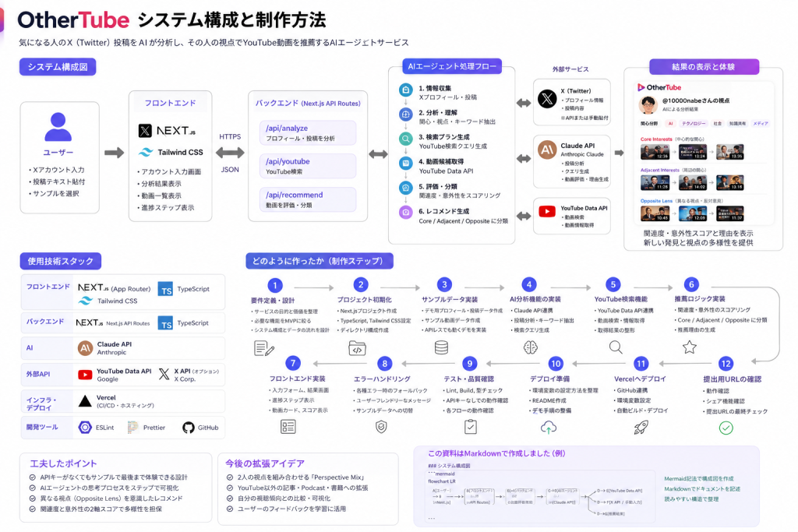Select the システム構成図 section label

(58, 67)
